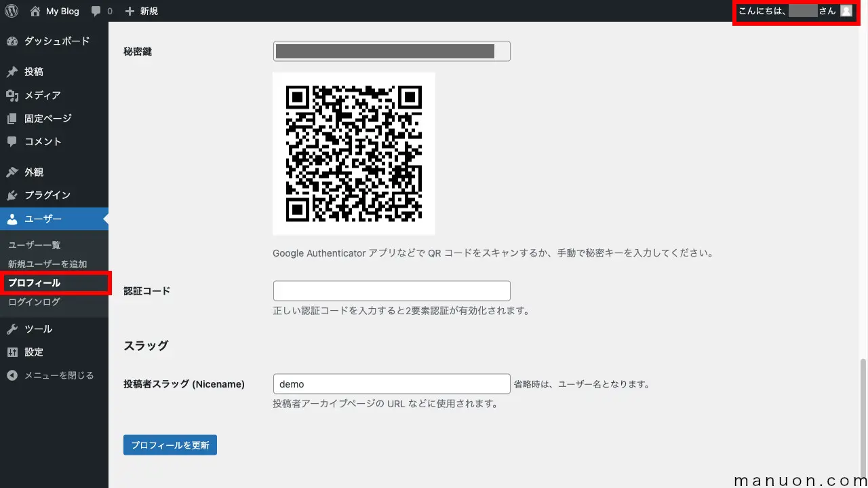Open ユーザー一覧 submenu link
Screen dimensions: 868x488
pos(35,245)
